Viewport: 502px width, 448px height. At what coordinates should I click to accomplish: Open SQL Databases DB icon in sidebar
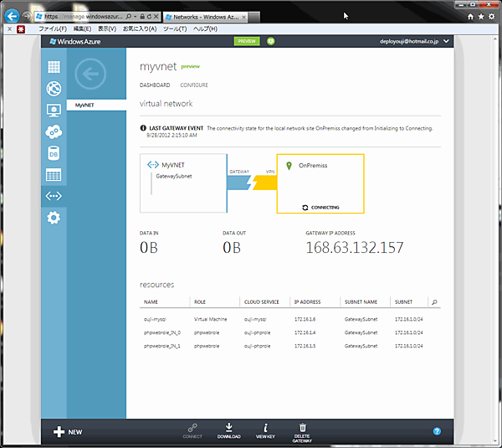pyautogui.click(x=54, y=153)
